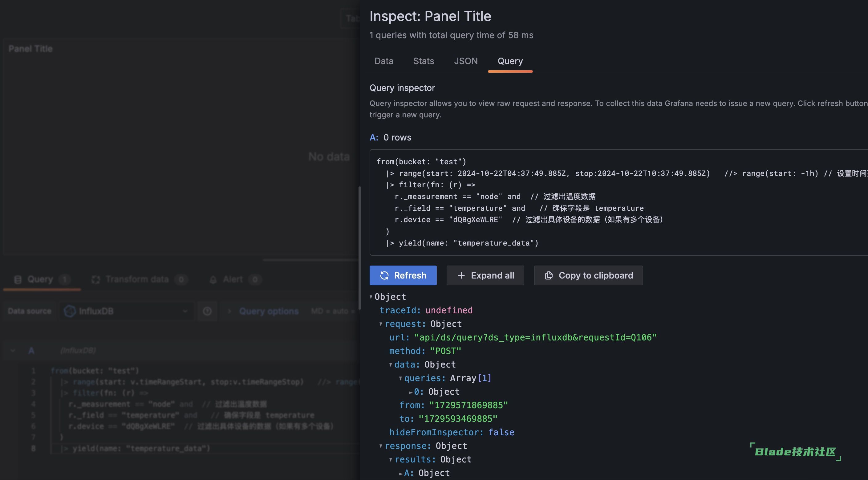
Task: Click the Copy to clipboard button
Action: (589, 275)
